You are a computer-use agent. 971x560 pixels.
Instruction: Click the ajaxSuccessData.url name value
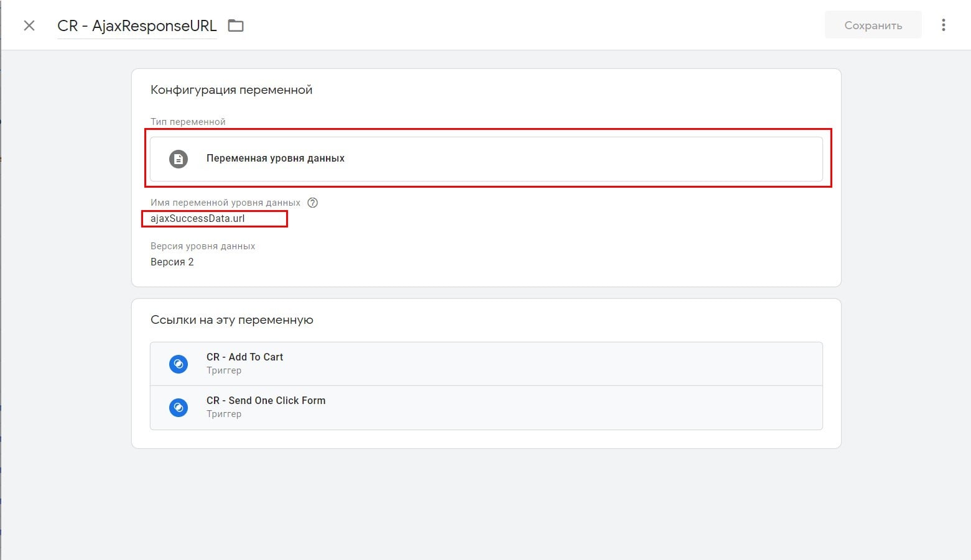coord(198,219)
